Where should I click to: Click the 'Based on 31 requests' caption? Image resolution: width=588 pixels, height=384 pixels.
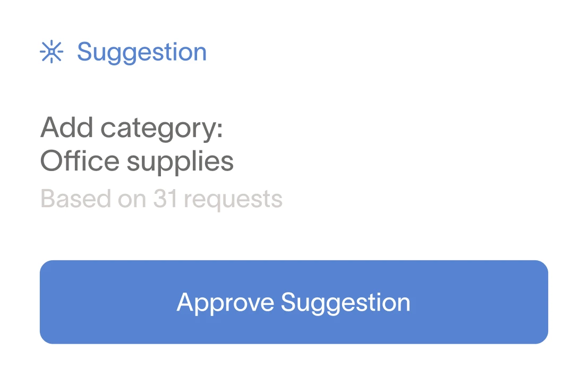point(161,199)
